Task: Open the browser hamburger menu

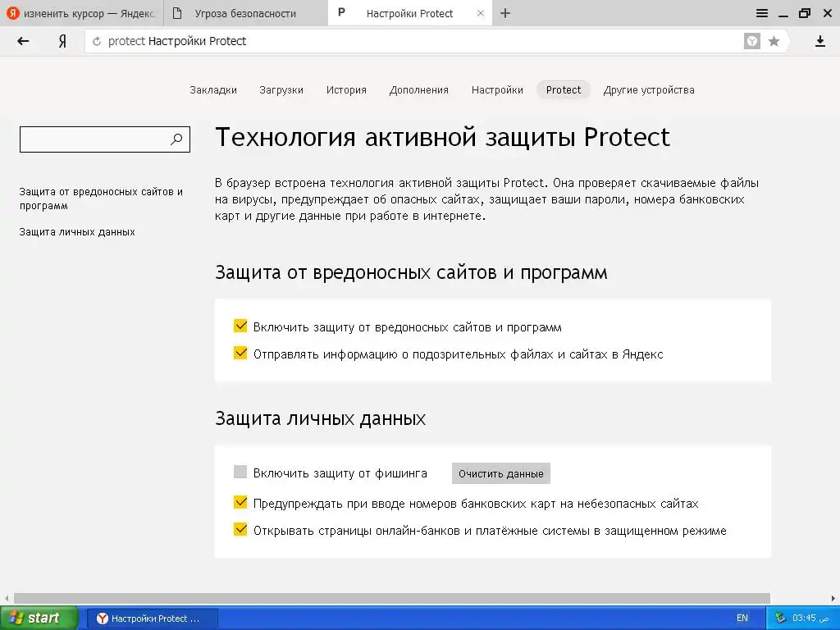Action: pos(762,13)
